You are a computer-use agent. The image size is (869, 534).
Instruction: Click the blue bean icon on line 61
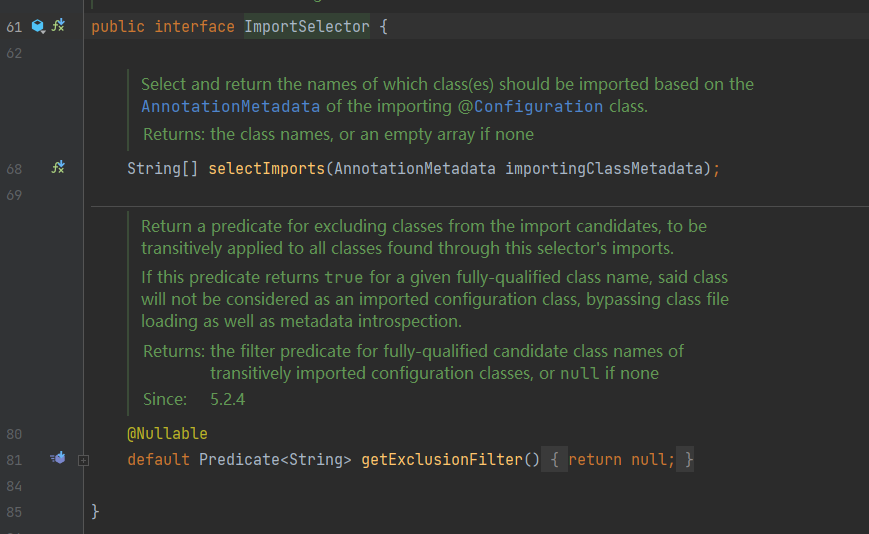[38, 26]
